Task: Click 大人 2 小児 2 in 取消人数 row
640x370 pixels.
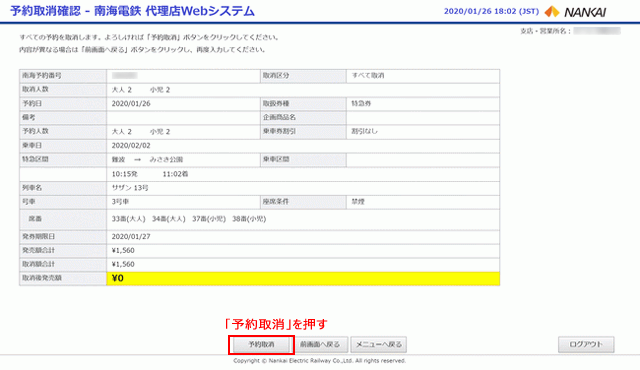Action: [141, 90]
